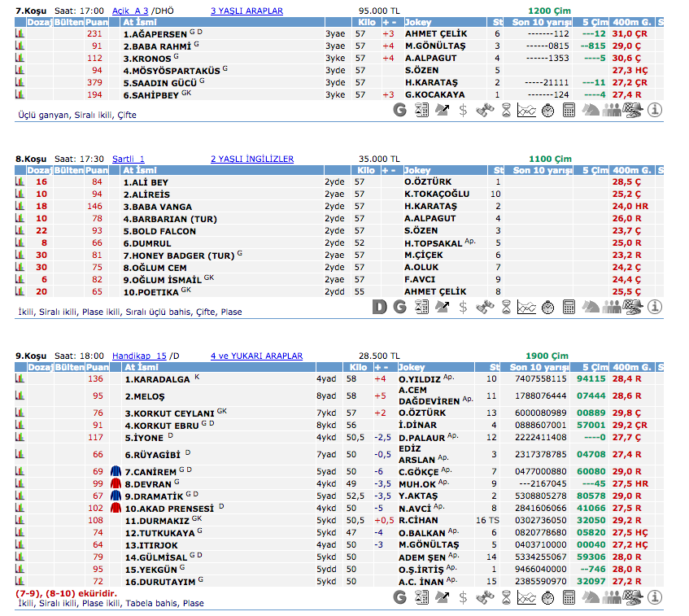The height and width of the screenshot is (616, 689).
Task: Click the "Puan" column header in race 7
Action: (97, 23)
